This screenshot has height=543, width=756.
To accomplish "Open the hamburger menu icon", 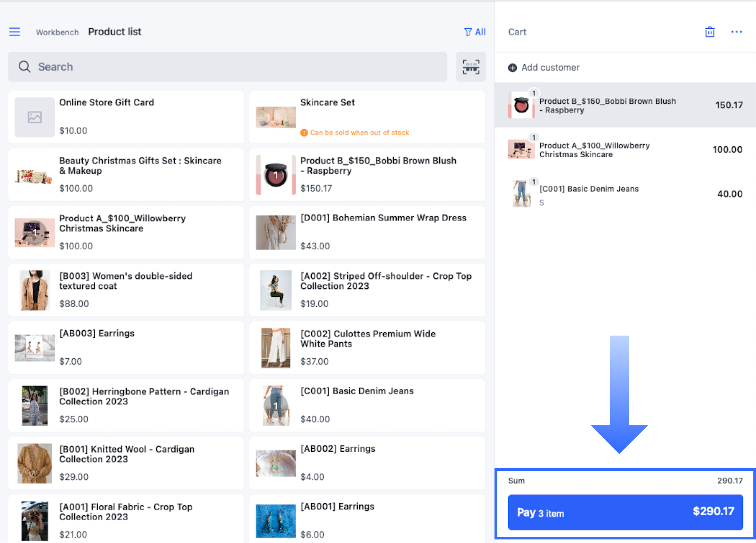I will (15, 32).
